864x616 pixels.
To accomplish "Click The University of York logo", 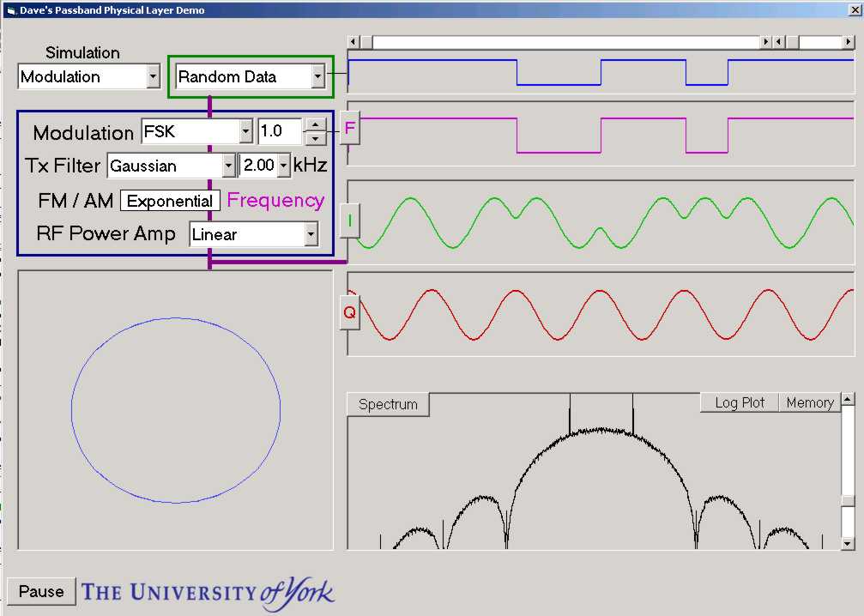I will 208,592.
